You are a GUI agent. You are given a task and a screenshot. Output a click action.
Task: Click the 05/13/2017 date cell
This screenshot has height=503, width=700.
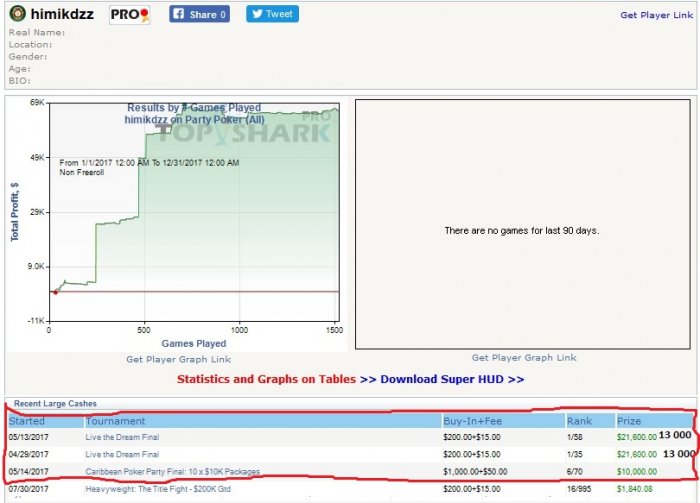point(29,437)
